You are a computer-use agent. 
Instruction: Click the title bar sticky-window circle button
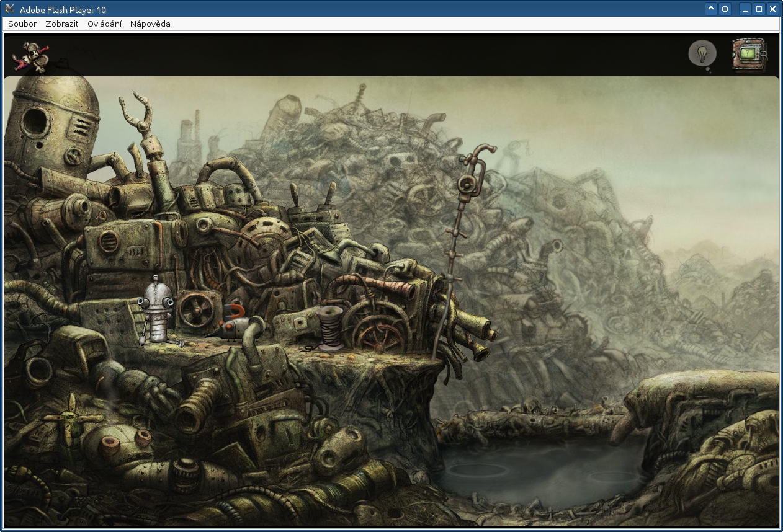(725, 9)
